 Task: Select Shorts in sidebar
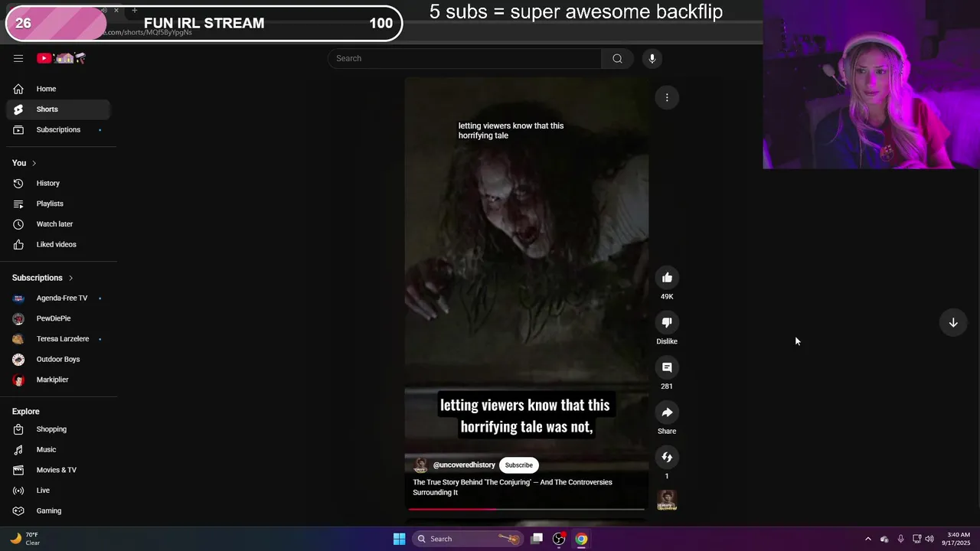(58, 109)
